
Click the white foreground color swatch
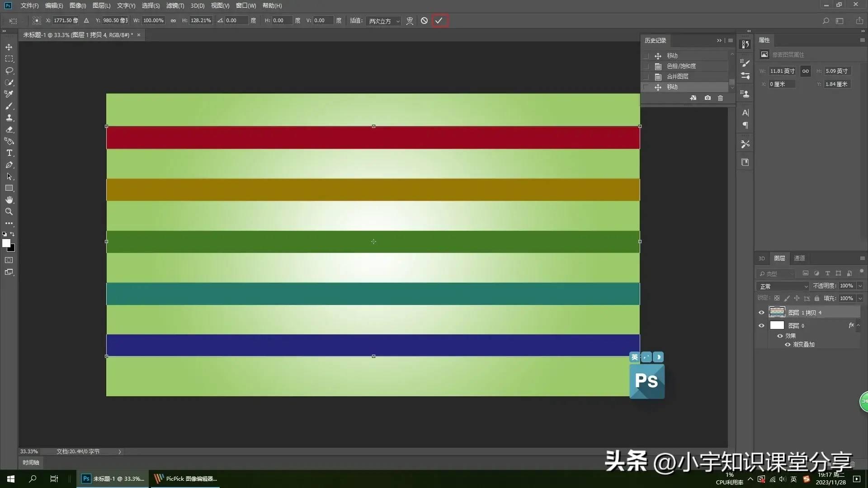click(x=6, y=243)
